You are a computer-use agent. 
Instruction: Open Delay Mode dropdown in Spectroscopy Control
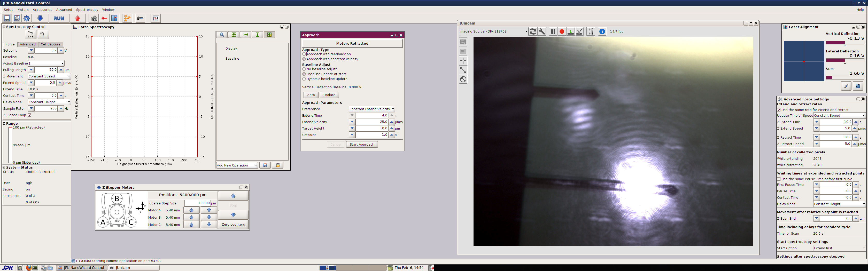49,102
